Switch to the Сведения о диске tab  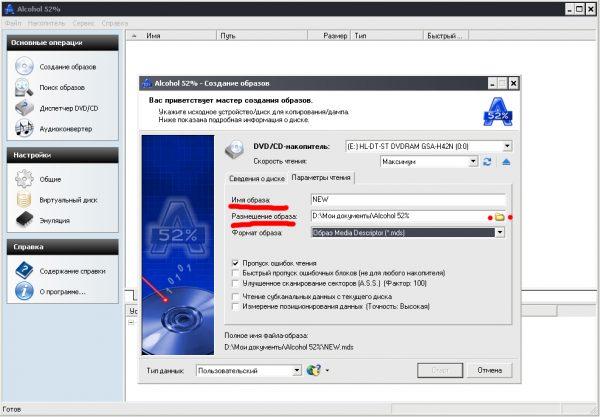click(257, 178)
